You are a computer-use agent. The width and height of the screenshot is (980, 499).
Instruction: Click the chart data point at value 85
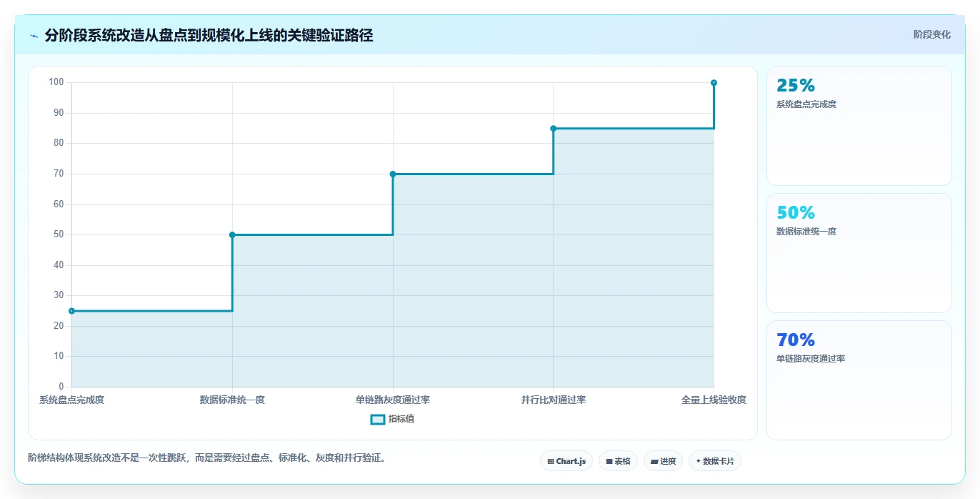(x=554, y=129)
